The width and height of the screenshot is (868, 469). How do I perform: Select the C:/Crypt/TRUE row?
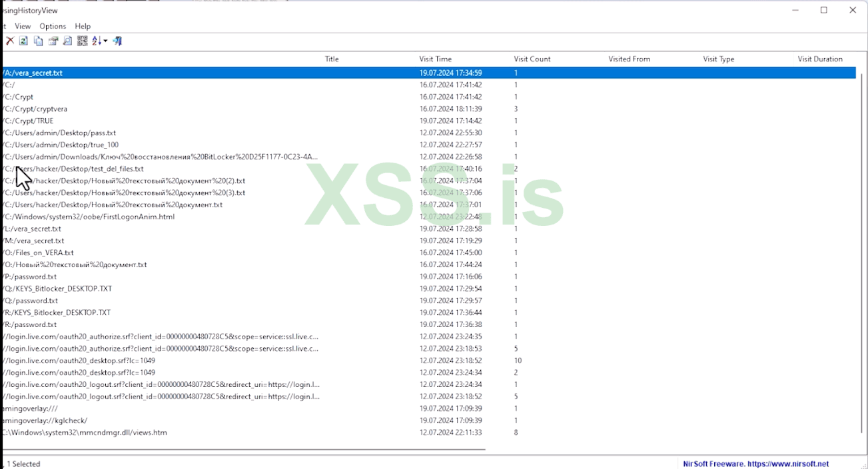429,121
